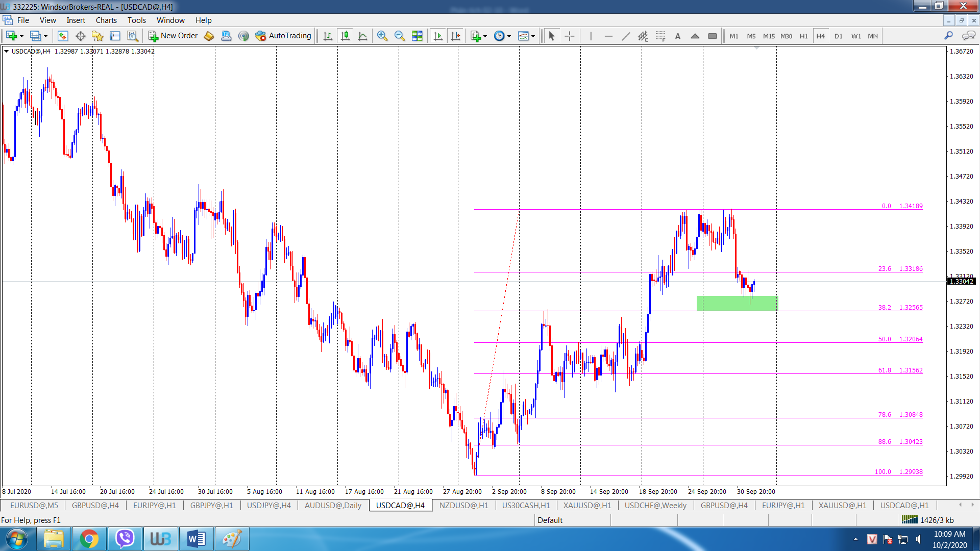Switch to M30 timeframe

[787, 36]
